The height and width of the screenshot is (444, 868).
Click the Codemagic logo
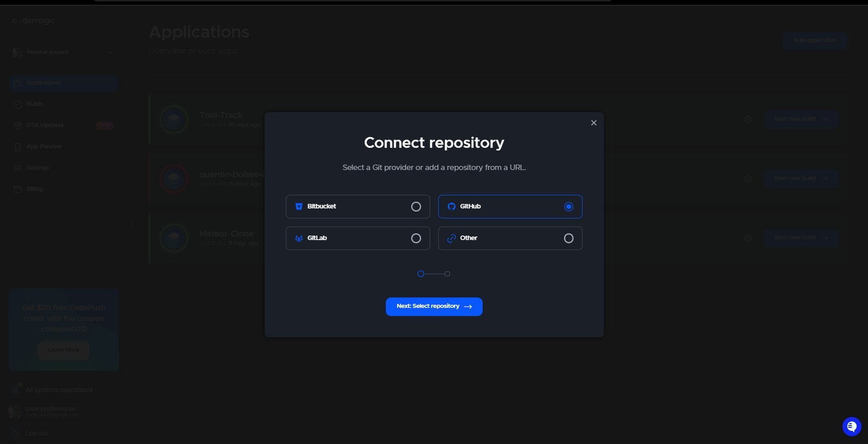(34, 21)
